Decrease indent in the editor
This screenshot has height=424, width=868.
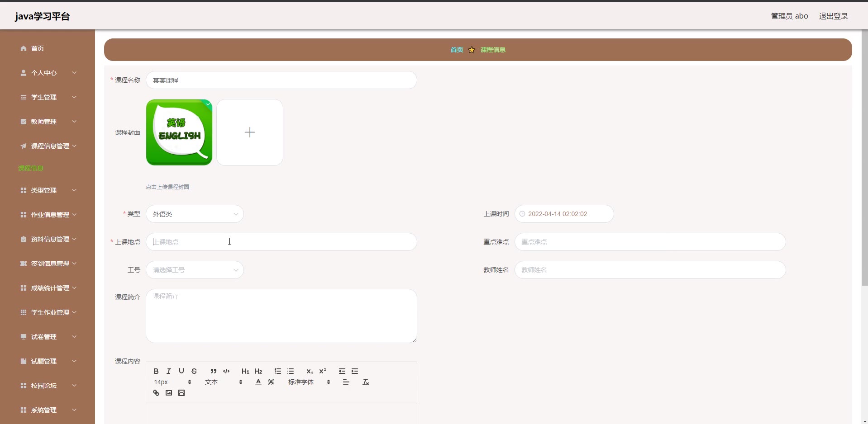pos(342,371)
